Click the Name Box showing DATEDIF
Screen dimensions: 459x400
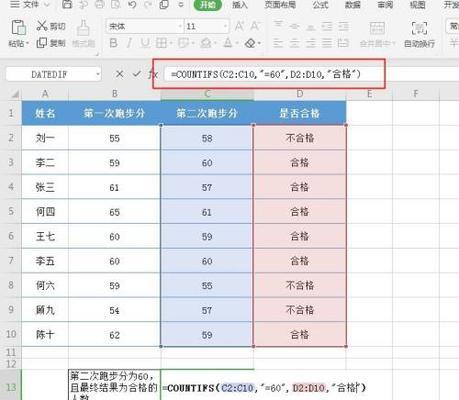49,74
